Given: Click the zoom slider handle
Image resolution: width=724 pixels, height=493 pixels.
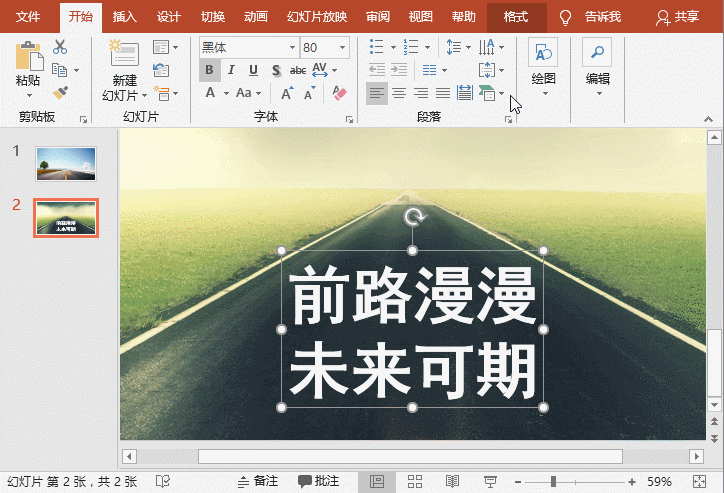Looking at the screenshot, I should [x=553, y=481].
